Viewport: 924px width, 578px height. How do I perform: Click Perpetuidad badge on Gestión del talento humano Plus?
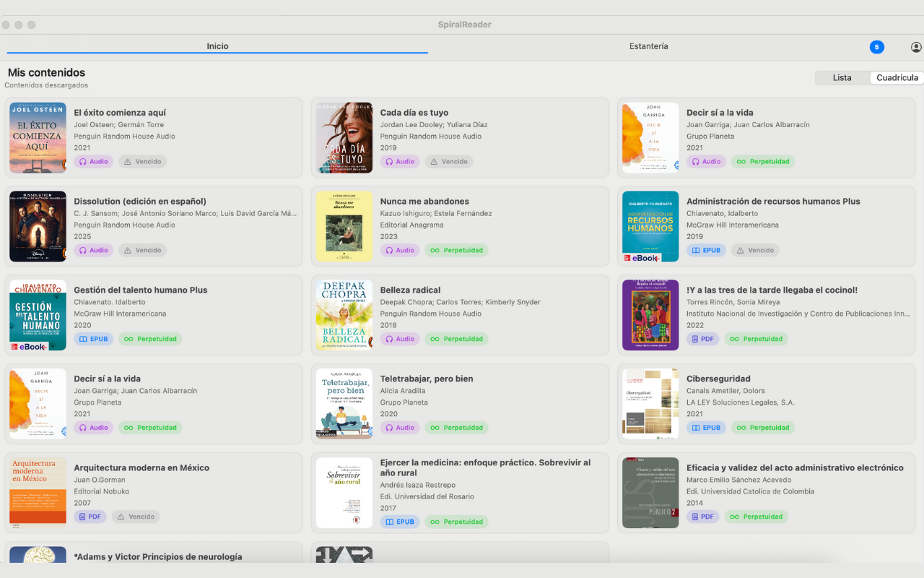(150, 339)
